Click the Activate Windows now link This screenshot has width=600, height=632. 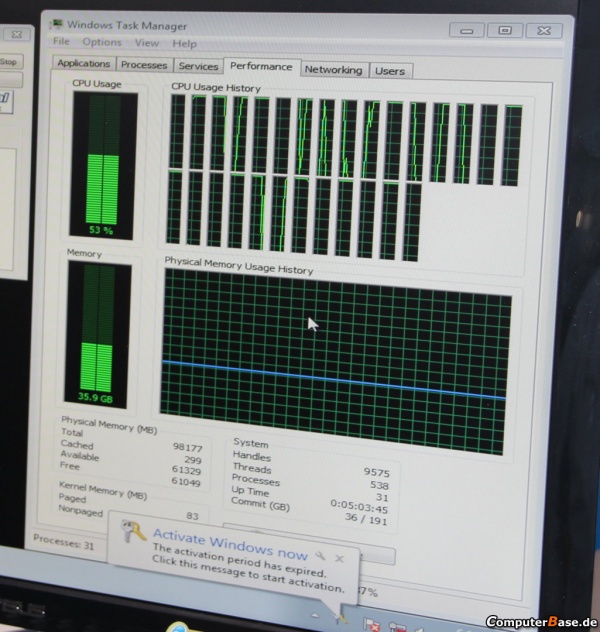point(230,544)
